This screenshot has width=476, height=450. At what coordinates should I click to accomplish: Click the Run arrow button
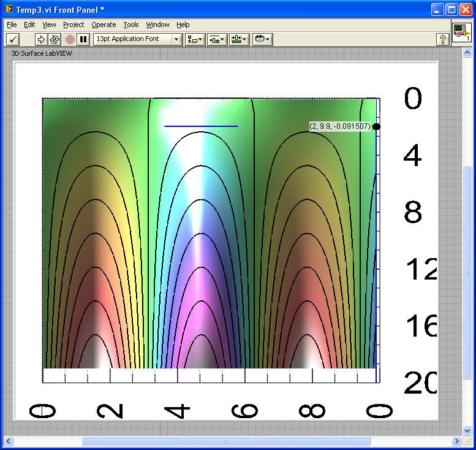point(41,39)
